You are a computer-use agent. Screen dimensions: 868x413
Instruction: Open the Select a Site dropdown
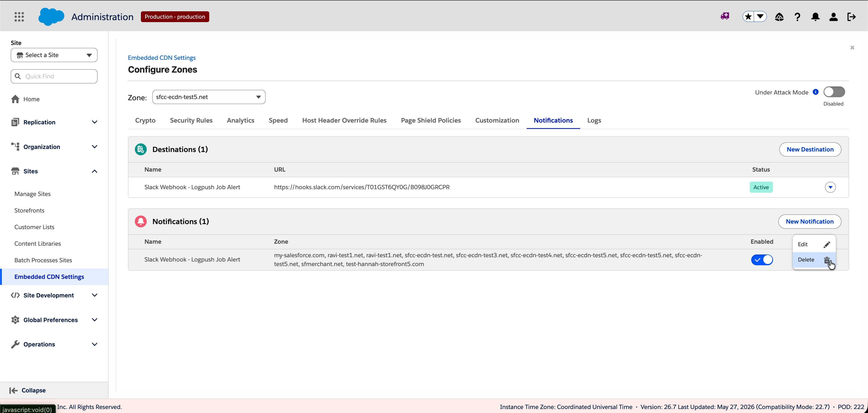point(54,55)
